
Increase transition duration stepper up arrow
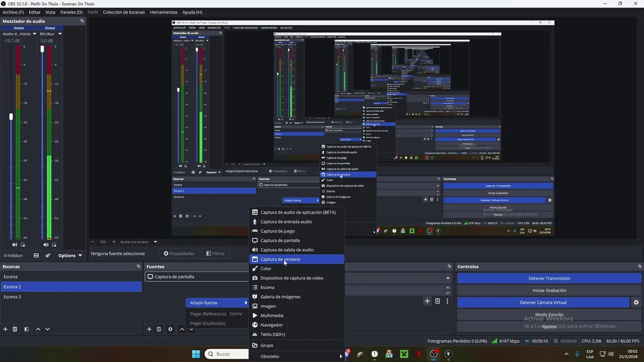click(x=448, y=288)
